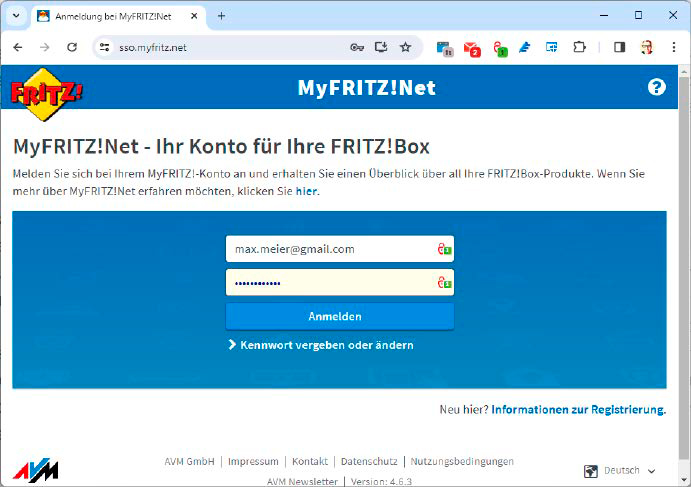Open the blue pen extension icon

click(524, 47)
